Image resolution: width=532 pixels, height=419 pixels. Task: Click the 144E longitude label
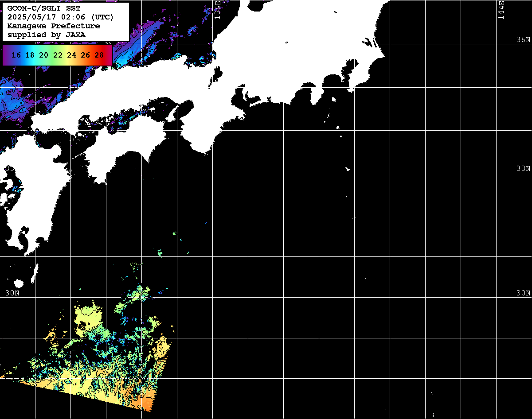(501, 10)
